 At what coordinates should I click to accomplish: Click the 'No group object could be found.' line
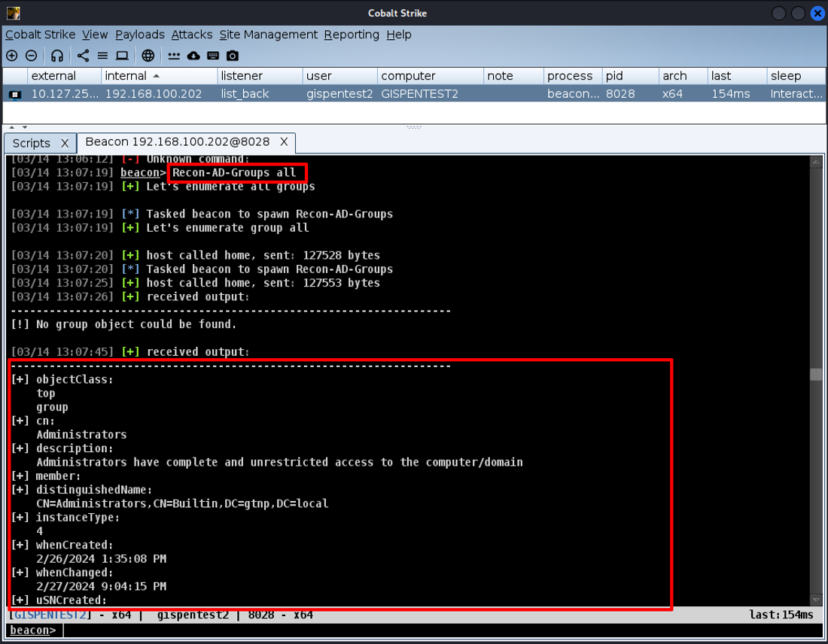click(136, 324)
